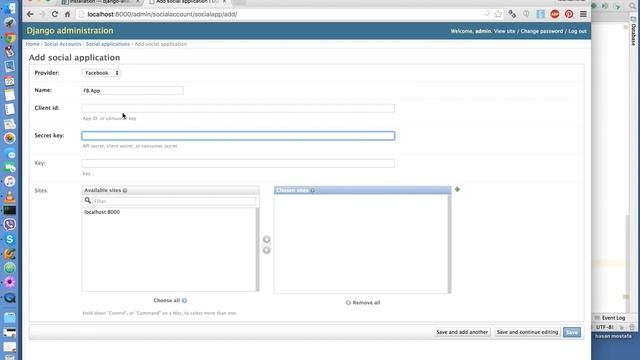
Task: Click the Client id input field
Action: point(238,108)
